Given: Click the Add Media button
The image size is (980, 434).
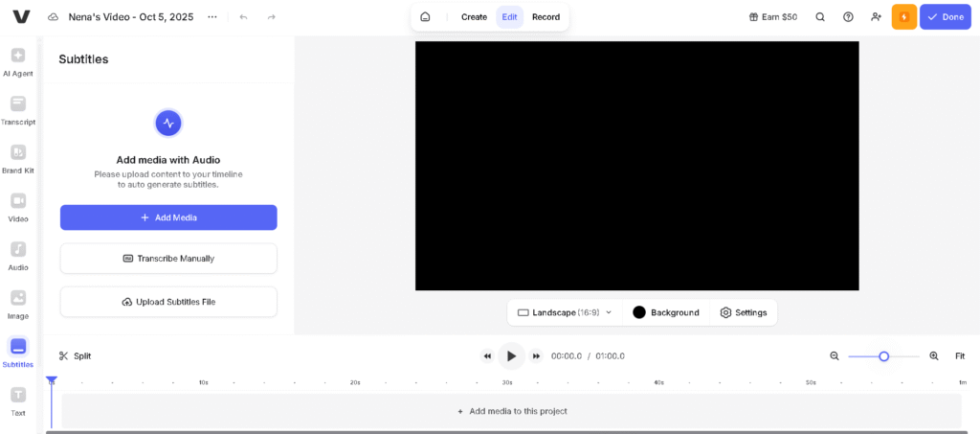Looking at the screenshot, I should [168, 217].
